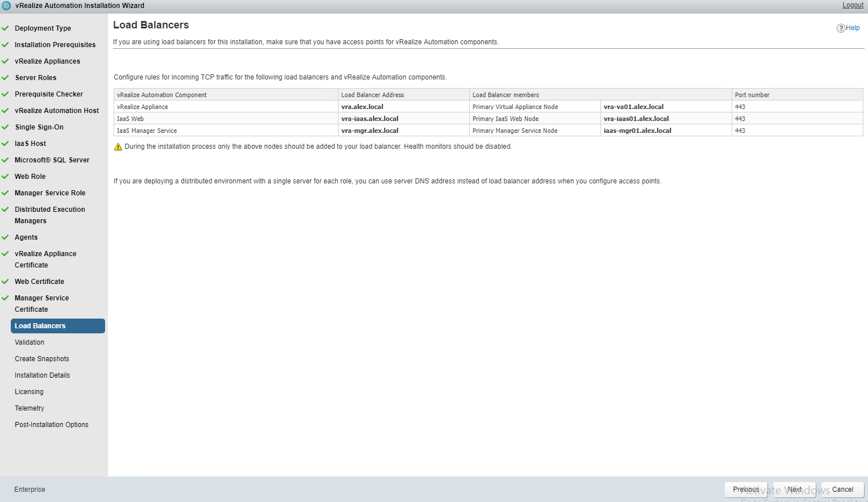
Task: Click the checkmark beside IaaS Host
Action: 5,143
